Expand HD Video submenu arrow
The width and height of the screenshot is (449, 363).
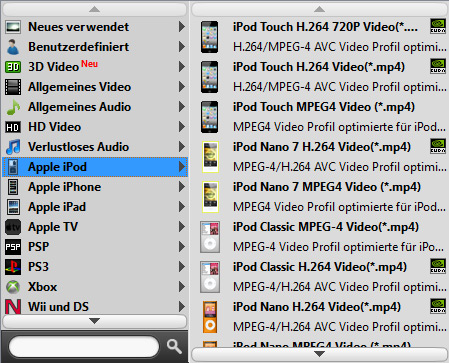coord(182,127)
